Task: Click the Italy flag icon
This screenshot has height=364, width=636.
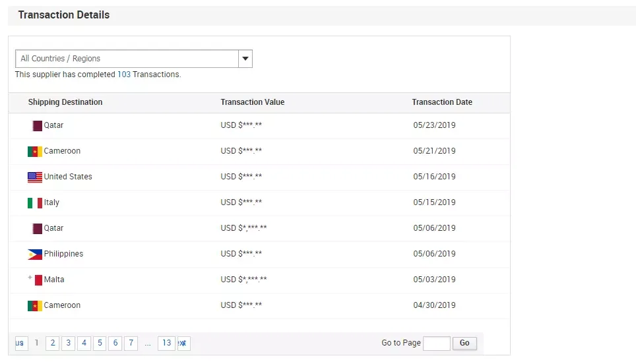Action: [35, 203]
